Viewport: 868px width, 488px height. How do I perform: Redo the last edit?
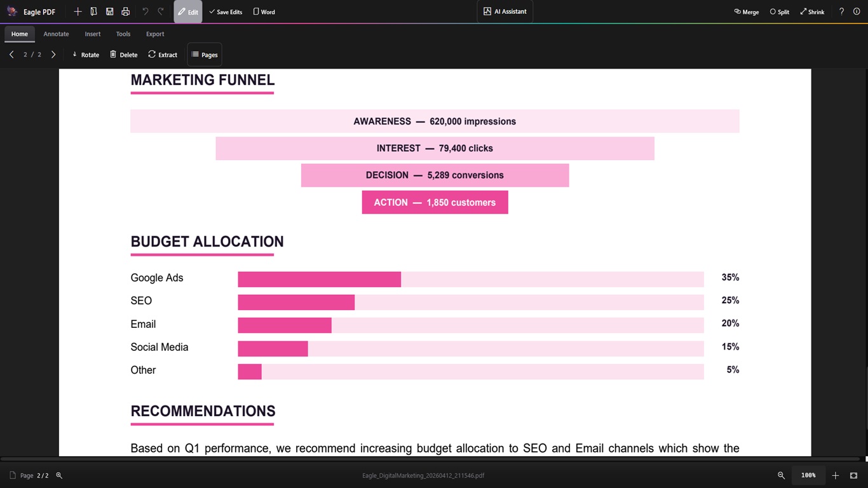point(160,11)
